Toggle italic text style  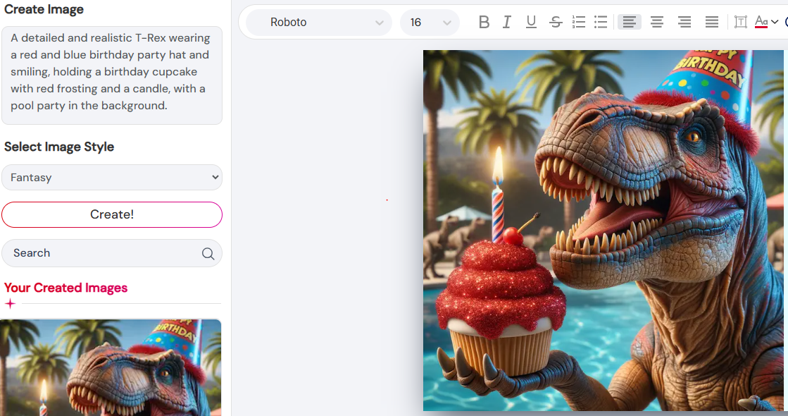(x=507, y=22)
